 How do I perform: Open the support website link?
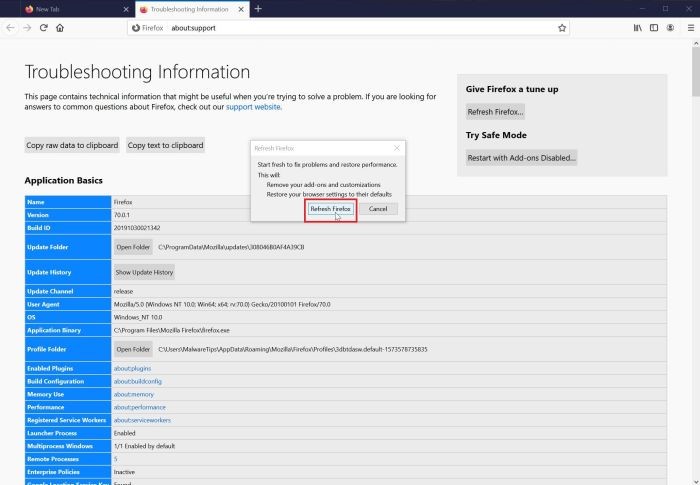(x=254, y=107)
